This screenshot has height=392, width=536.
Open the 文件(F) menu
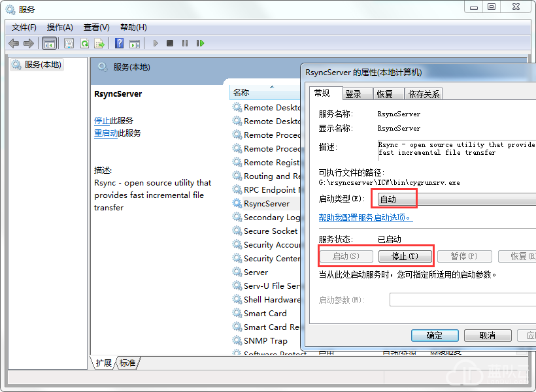click(24, 27)
